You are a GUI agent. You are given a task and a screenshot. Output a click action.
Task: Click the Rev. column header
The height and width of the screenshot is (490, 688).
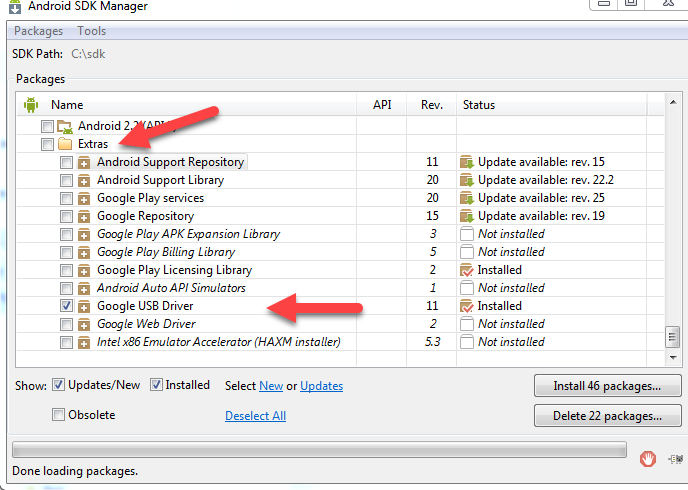[432, 105]
